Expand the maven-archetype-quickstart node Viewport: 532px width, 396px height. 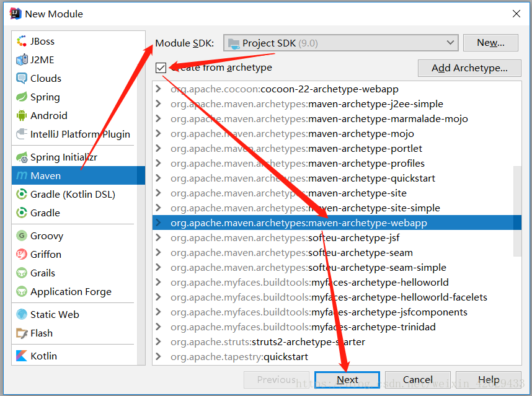(158, 178)
